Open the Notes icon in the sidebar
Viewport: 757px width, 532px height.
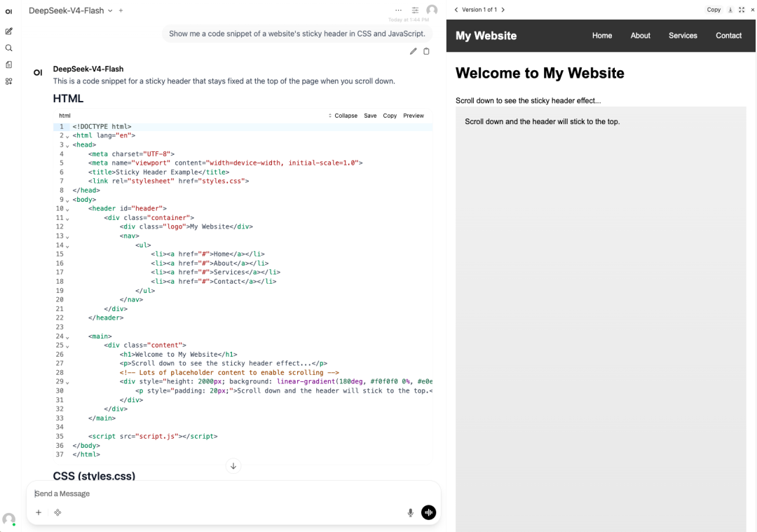8,64
